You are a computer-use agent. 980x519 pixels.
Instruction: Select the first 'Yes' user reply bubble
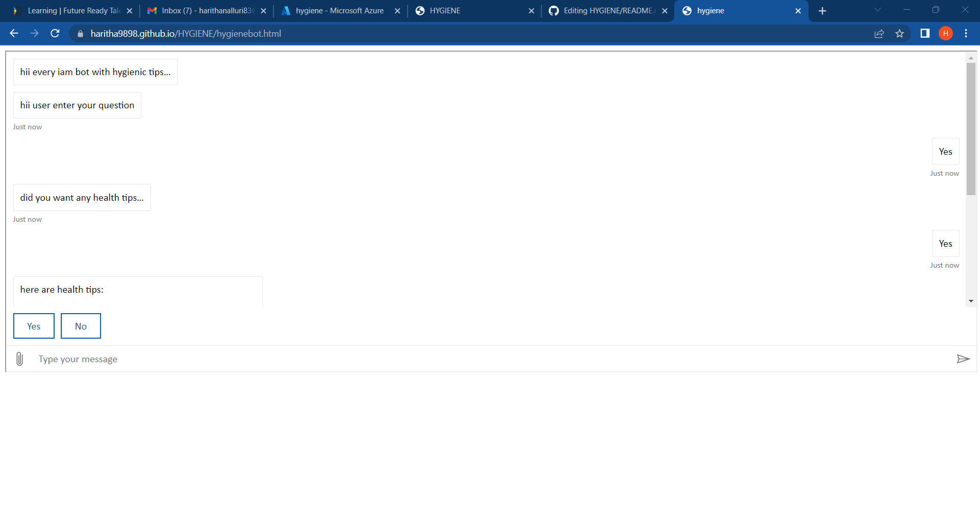[x=945, y=152]
